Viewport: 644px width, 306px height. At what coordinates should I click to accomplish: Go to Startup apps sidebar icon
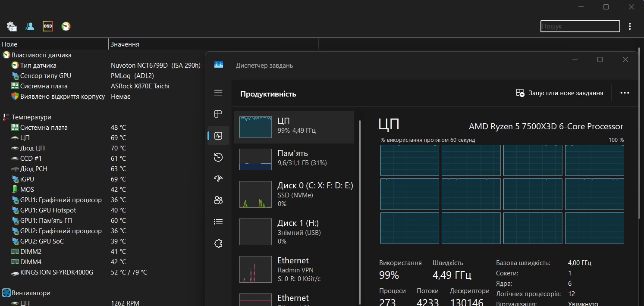click(x=218, y=179)
